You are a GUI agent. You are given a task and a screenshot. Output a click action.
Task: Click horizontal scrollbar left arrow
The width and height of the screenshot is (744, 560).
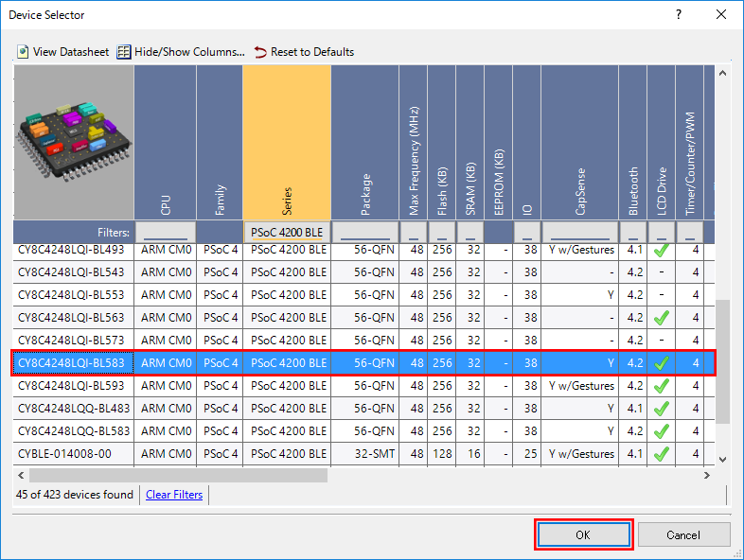click(x=21, y=475)
